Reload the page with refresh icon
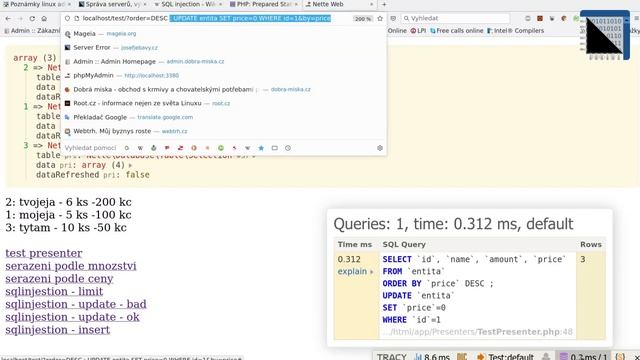The image size is (640, 360). [x=32, y=18]
